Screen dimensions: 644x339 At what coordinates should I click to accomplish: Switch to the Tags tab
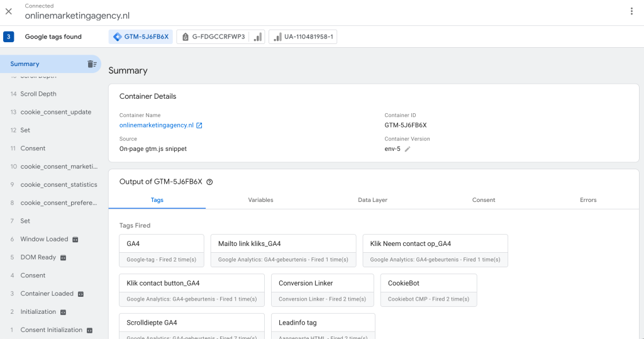click(x=157, y=200)
